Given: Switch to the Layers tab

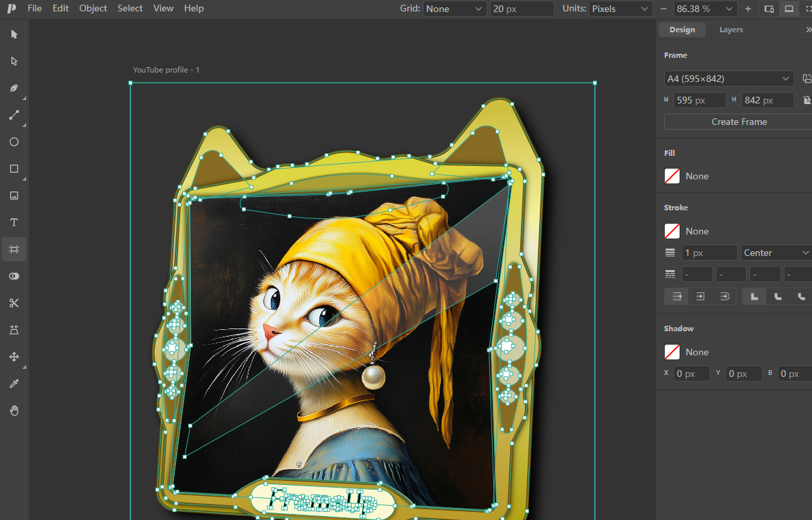Looking at the screenshot, I should (731, 30).
